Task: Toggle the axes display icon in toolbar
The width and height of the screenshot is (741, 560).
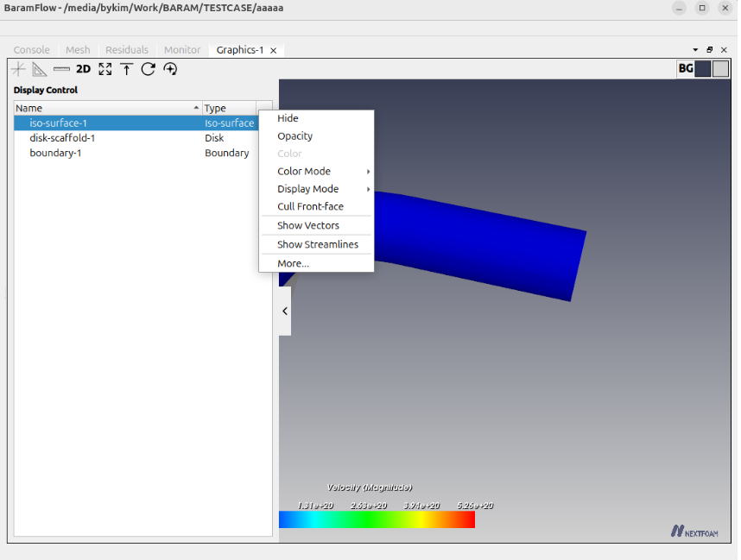Action: 18,69
